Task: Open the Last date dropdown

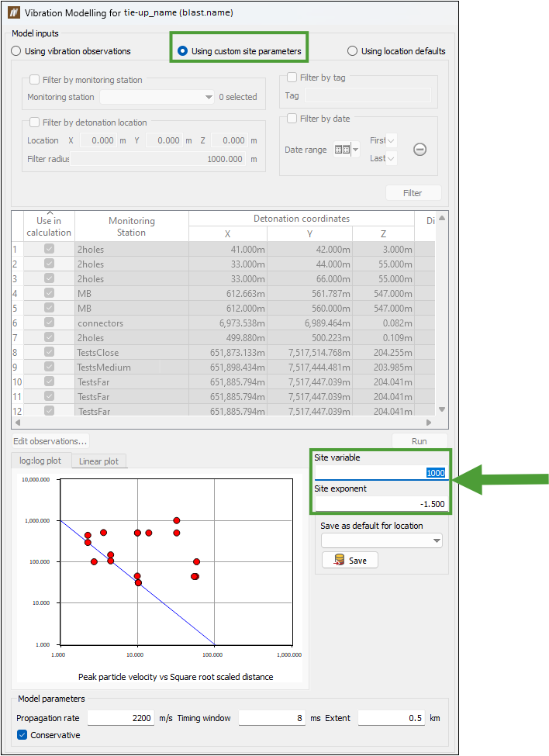Action: (x=391, y=159)
